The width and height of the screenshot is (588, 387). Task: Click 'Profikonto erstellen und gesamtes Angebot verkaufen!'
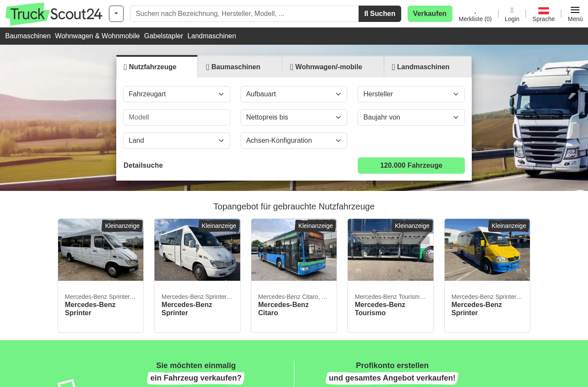(x=392, y=372)
